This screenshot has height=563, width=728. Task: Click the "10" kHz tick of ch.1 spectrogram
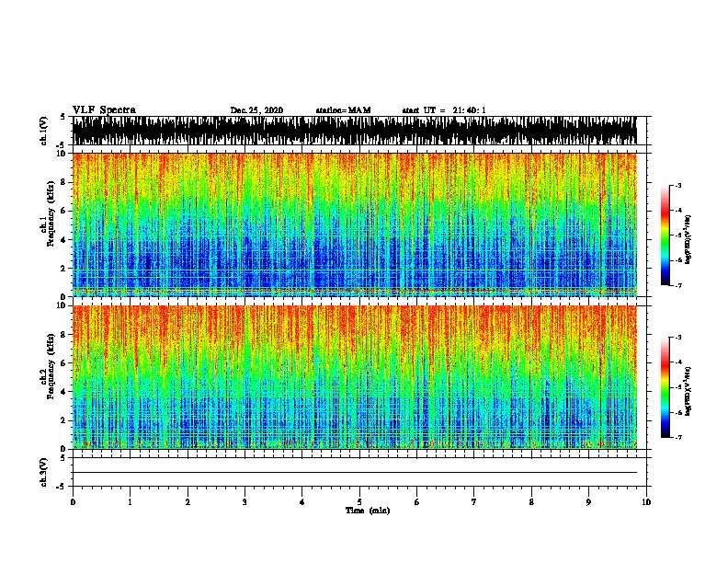[x=62, y=154]
